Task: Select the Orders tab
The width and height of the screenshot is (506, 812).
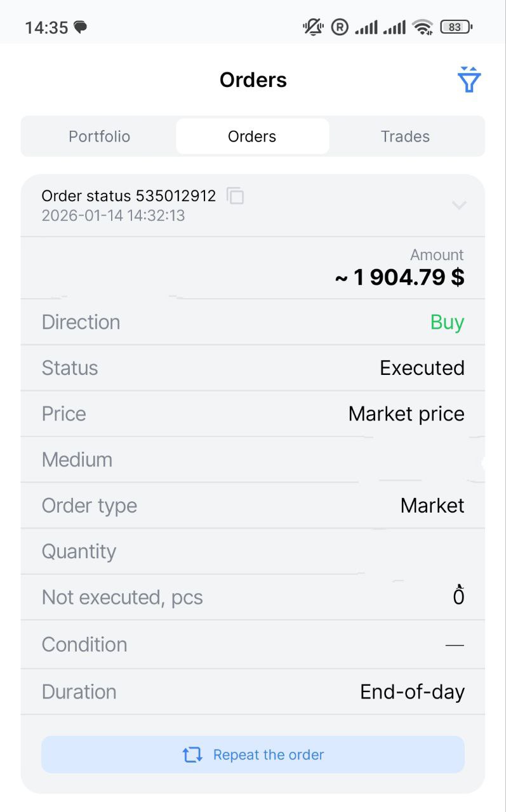Action: (252, 136)
